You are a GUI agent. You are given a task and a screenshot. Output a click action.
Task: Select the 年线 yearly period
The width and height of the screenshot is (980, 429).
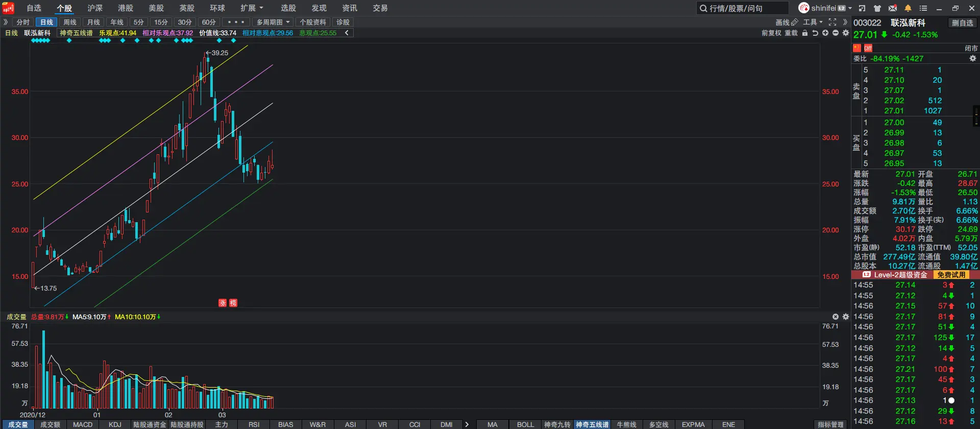117,22
